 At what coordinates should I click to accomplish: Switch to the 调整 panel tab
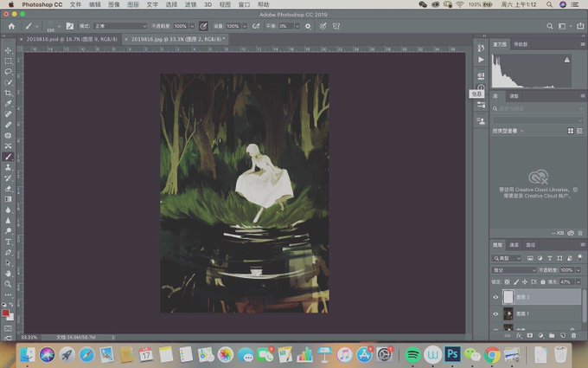click(514, 96)
